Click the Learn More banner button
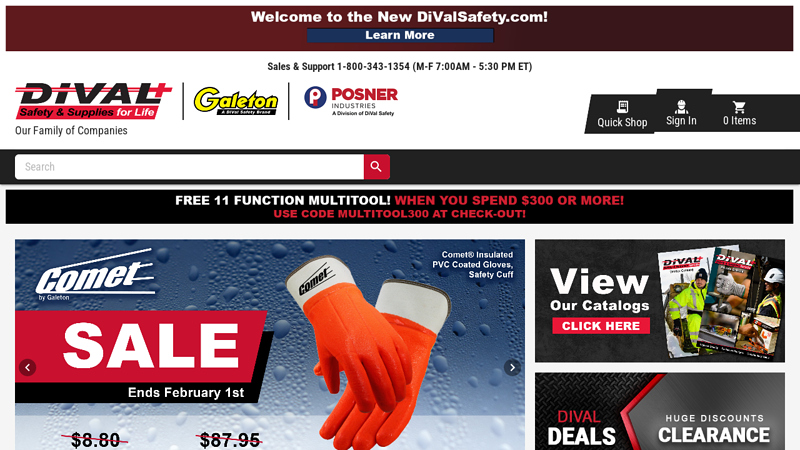Screen dimensions: 800x450 [x=400, y=35]
